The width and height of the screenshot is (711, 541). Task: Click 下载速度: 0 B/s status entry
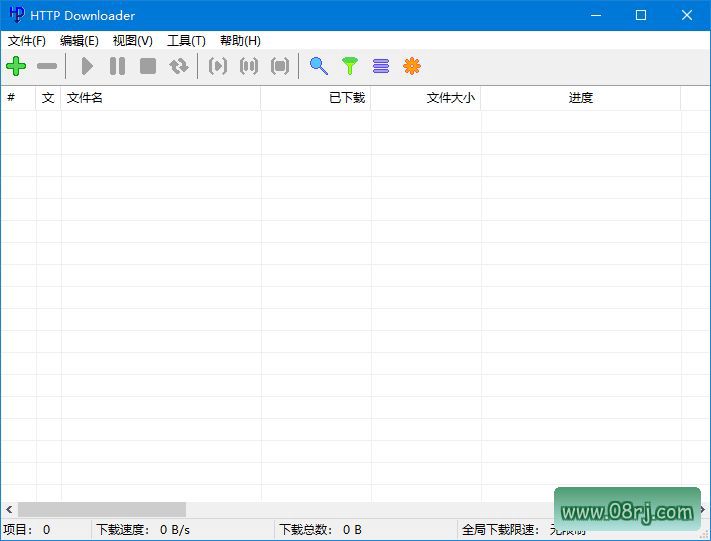(183, 530)
